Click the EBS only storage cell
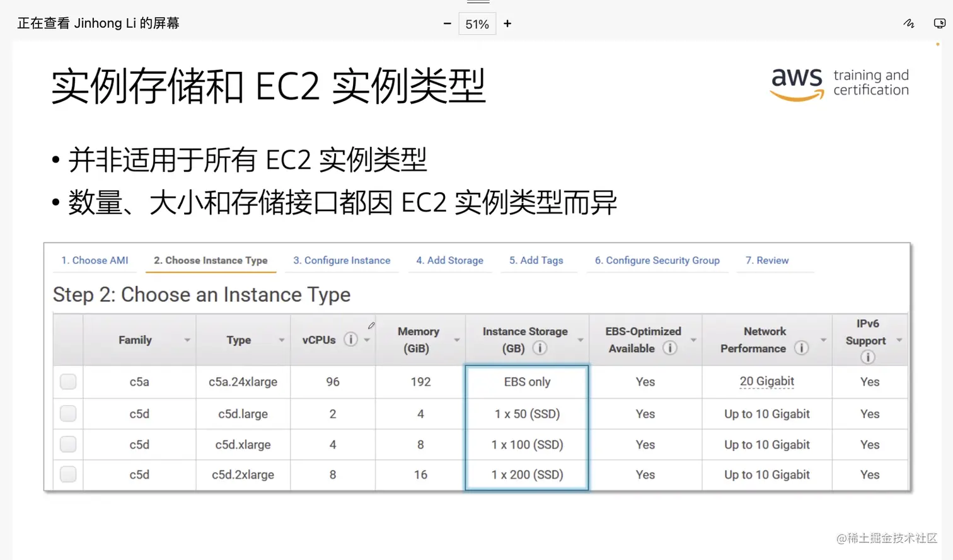Viewport: 953px width, 560px height. click(527, 382)
